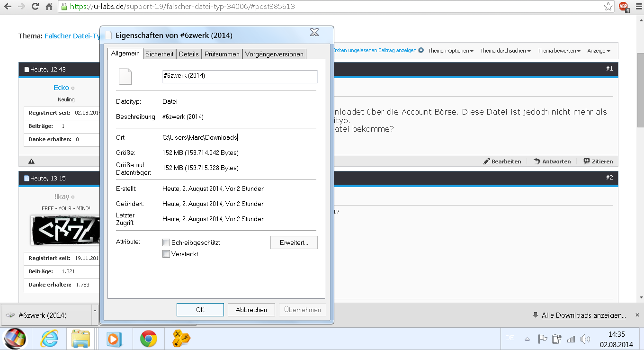The height and width of the screenshot is (350, 644).
Task: Click into the file name text field
Action: tap(240, 76)
